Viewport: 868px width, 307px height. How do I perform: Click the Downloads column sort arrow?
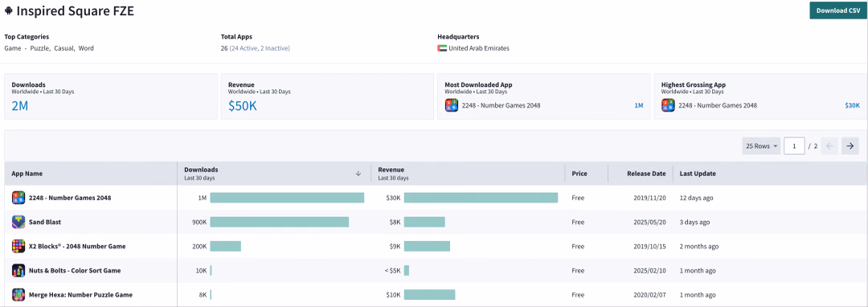coord(358,173)
